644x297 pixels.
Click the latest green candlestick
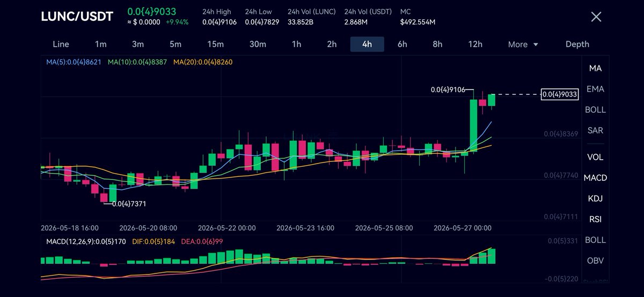[x=492, y=100]
